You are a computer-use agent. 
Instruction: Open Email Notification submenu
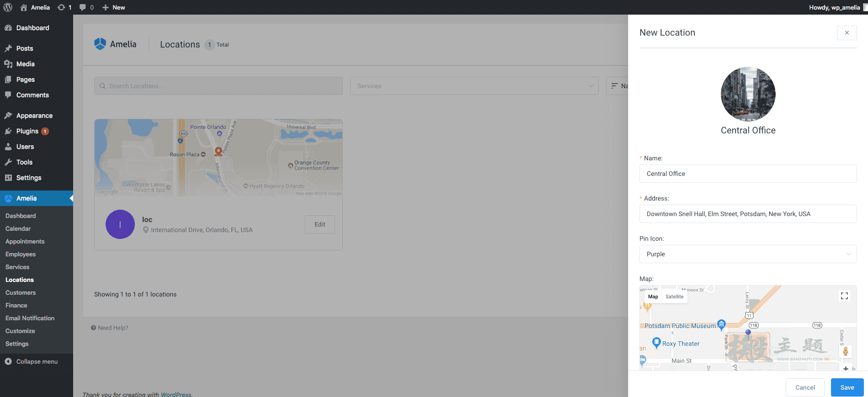tap(30, 318)
